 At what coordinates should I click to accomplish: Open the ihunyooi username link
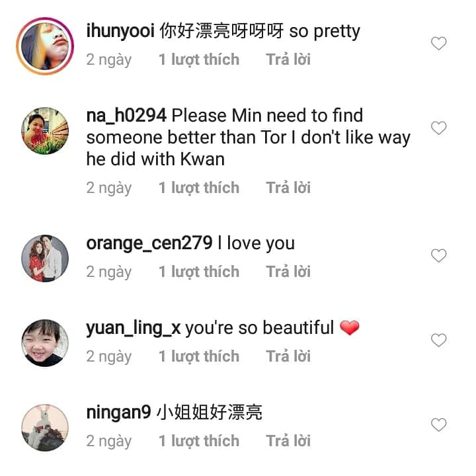point(120,31)
